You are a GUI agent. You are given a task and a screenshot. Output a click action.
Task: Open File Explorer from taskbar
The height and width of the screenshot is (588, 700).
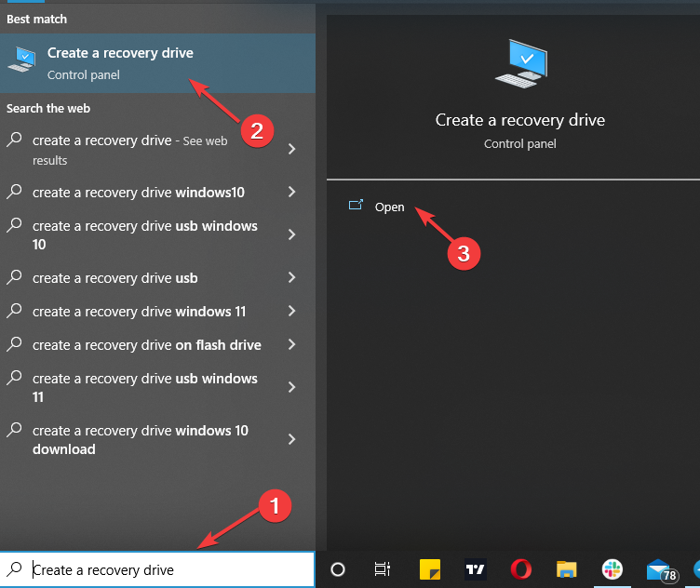coord(567,569)
